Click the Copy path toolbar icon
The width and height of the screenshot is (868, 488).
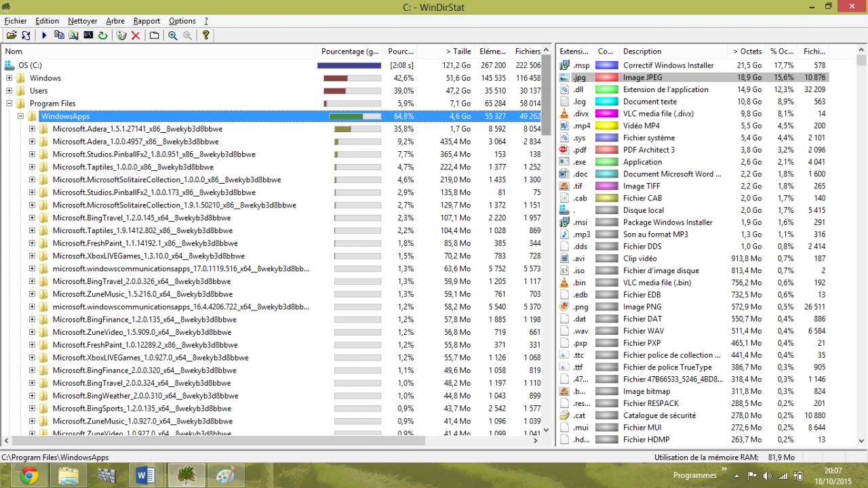coord(59,35)
